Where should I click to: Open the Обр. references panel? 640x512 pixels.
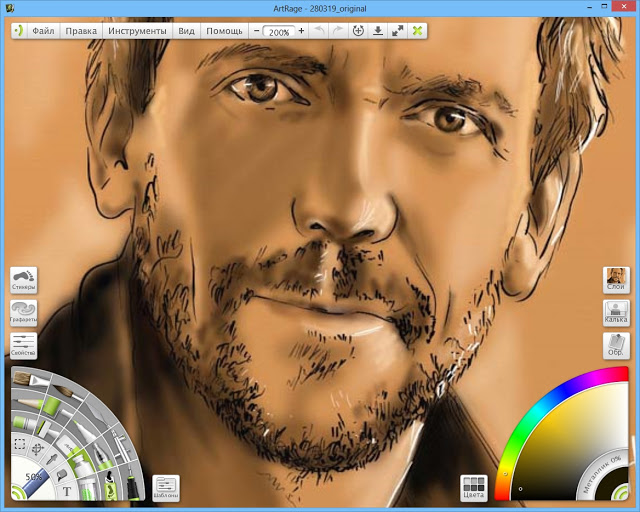pos(616,346)
